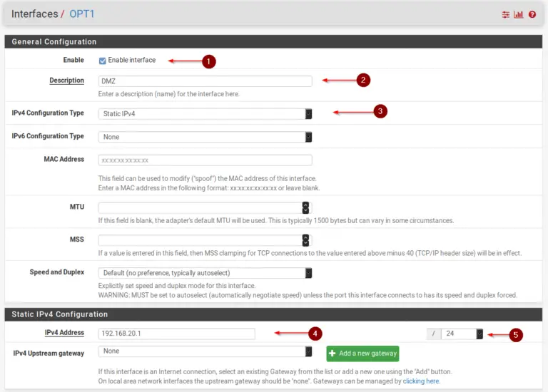The width and height of the screenshot is (548, 392).
Task: Click the Speed and Duplex label
Action: coord(57,272)
